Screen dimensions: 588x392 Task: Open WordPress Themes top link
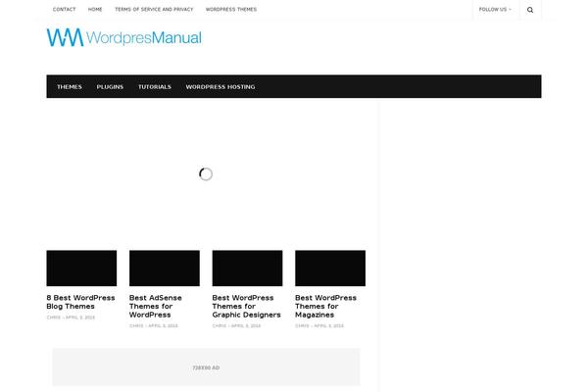coord(231,10)
